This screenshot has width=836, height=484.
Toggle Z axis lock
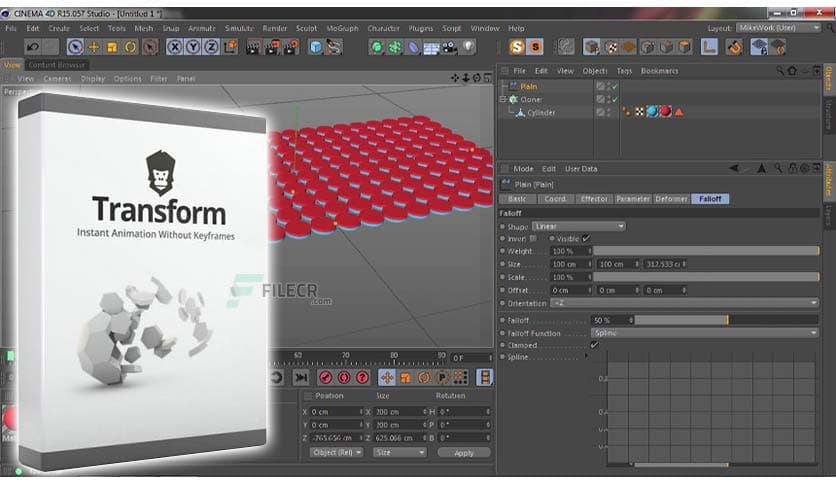tap(211, 47)
